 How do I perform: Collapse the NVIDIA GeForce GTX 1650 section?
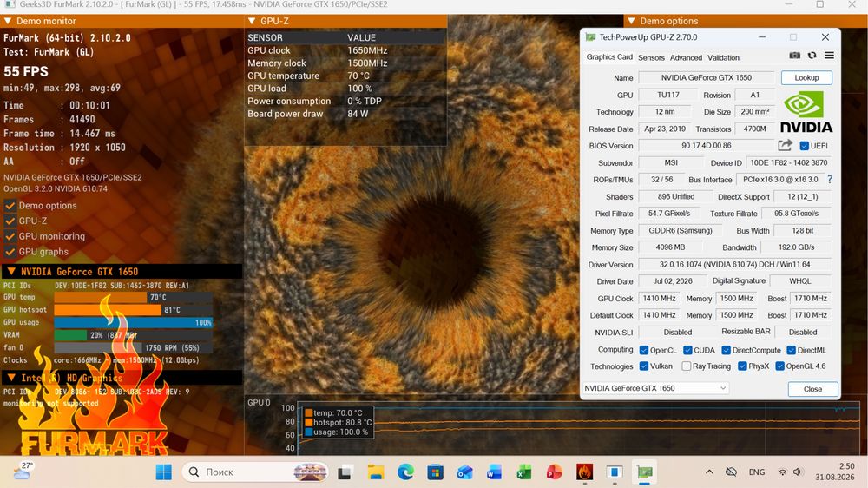tap(10, 272)
